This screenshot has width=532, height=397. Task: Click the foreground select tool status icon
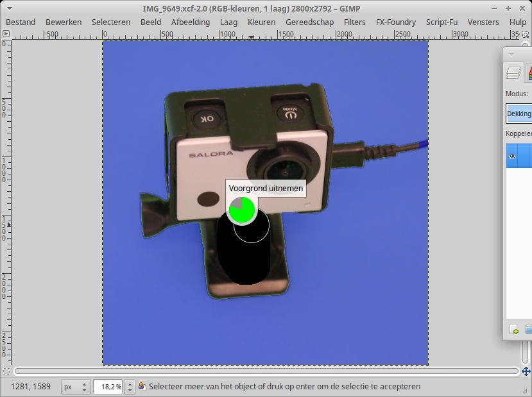[x=142, y=386]
